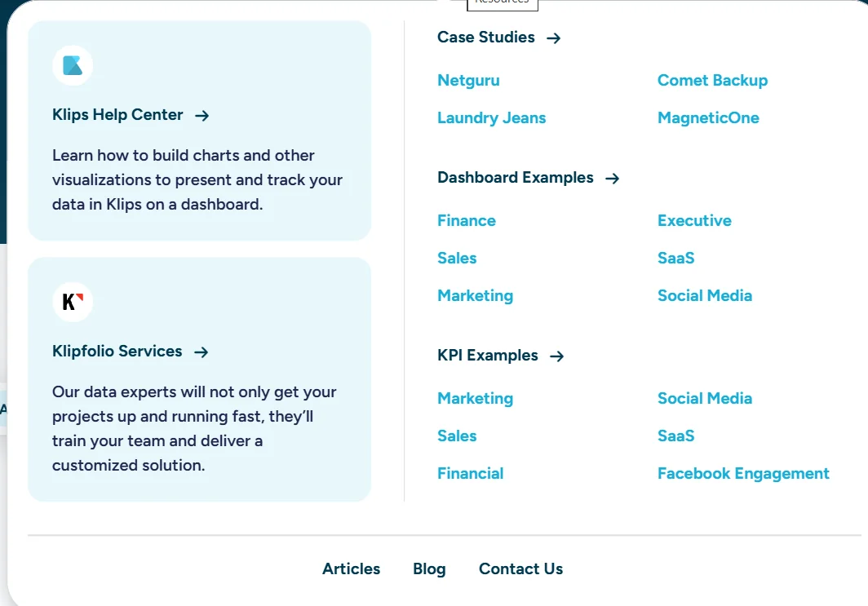The width and height of the screenshot is (868, 606).
Task: Open the Netguru case study
Action: point(468,80)
